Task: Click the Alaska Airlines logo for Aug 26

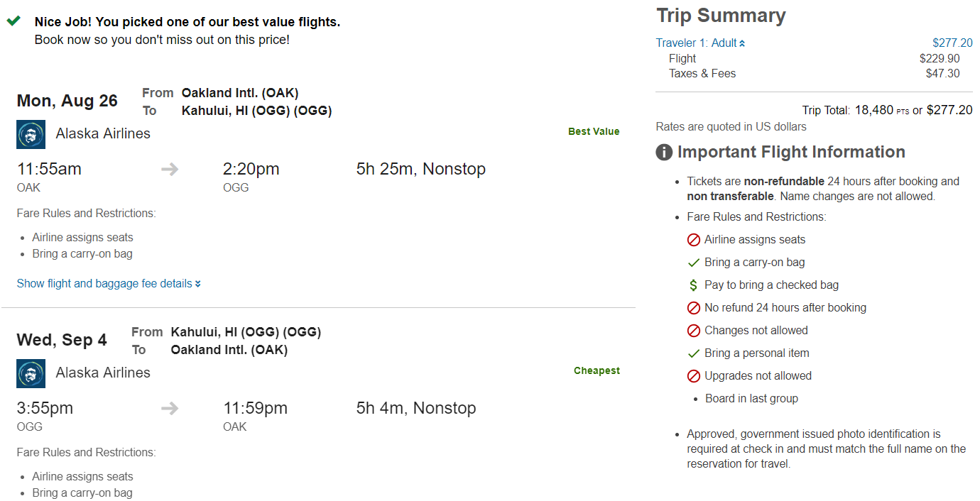Action: point(31,134)
